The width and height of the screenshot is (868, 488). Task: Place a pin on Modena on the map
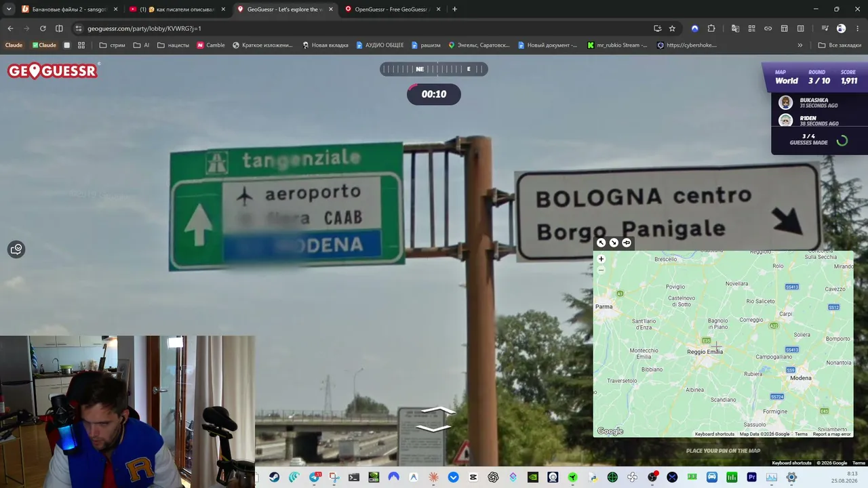coord(800,378)
